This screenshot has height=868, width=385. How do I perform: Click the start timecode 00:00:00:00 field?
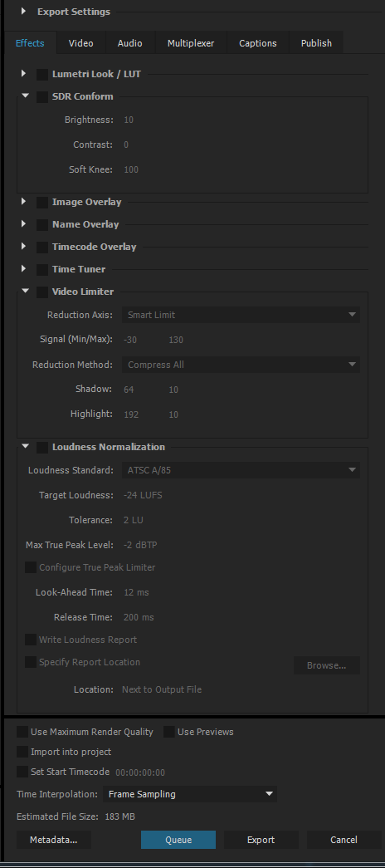[x=140, y=772]
